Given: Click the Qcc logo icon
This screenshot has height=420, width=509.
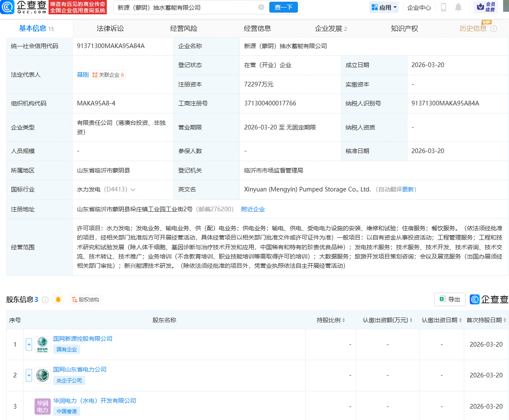Looking at the screenshot, I should click(8, 7).
